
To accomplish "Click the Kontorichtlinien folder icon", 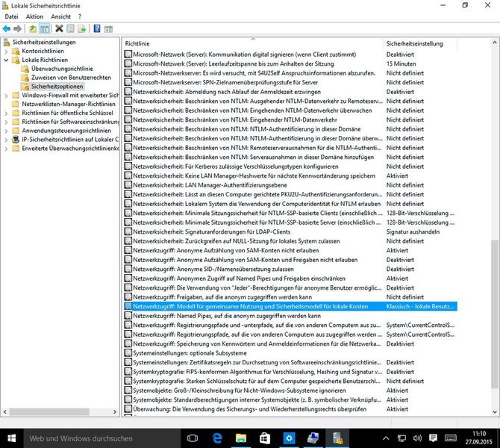I will tap(16, 51).
